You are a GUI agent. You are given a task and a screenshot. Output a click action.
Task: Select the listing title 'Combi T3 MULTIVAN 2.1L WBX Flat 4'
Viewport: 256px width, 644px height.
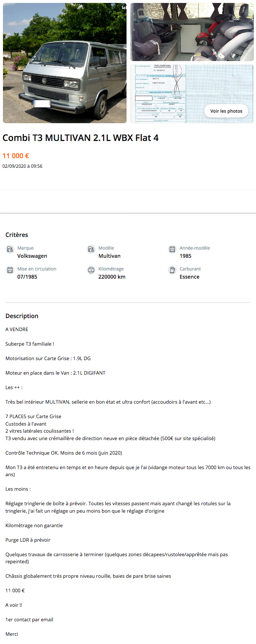pyautogui.click(x=81, y=138)
